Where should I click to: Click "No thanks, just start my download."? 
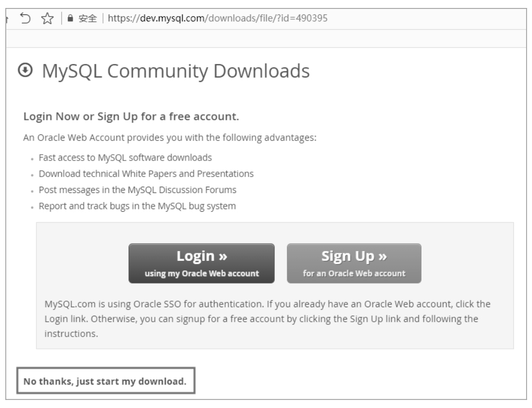click(x=105, y=381)
